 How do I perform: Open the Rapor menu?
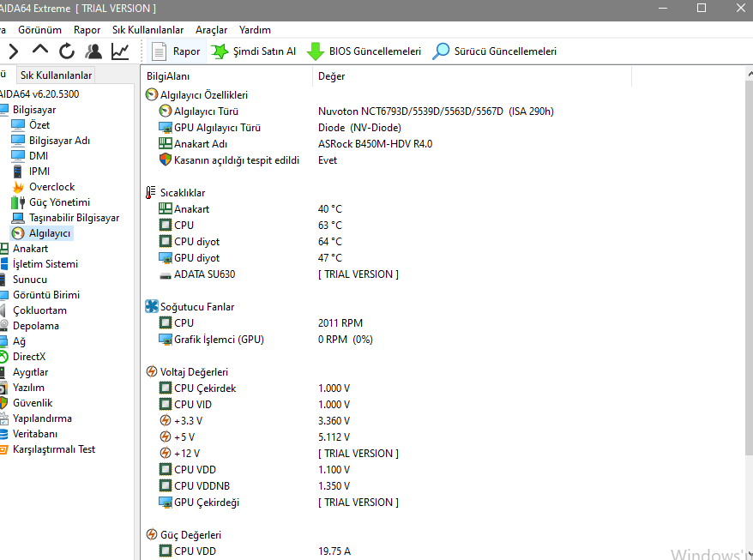point(87,30)
